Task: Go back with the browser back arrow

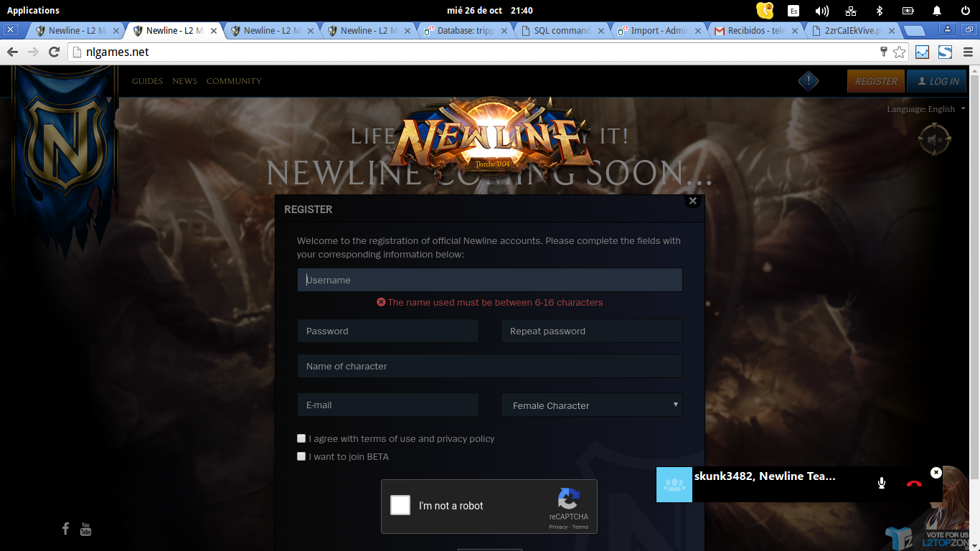Action: [12, 52]
